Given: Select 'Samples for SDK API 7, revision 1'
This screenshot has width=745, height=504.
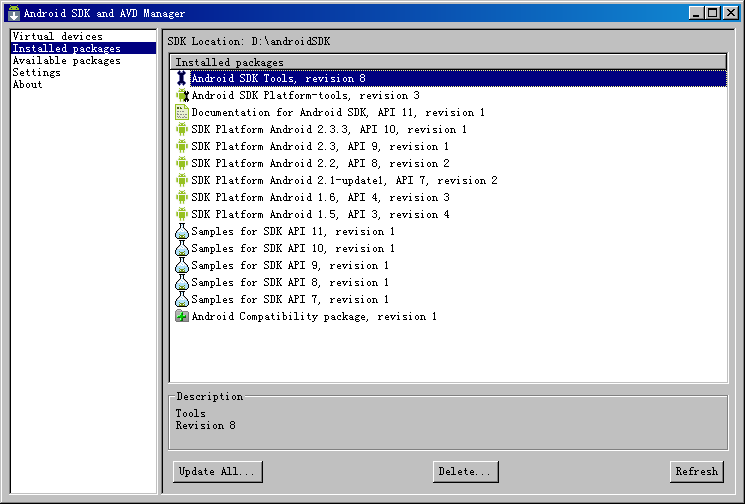Looking at the screenshot, I should tap(448, 299).
